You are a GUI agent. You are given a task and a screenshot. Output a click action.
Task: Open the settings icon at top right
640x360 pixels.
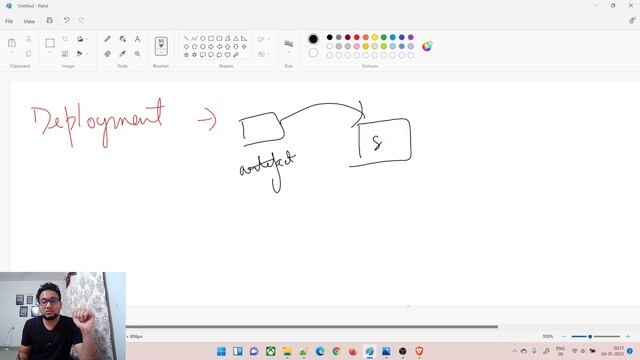(632, 20)
